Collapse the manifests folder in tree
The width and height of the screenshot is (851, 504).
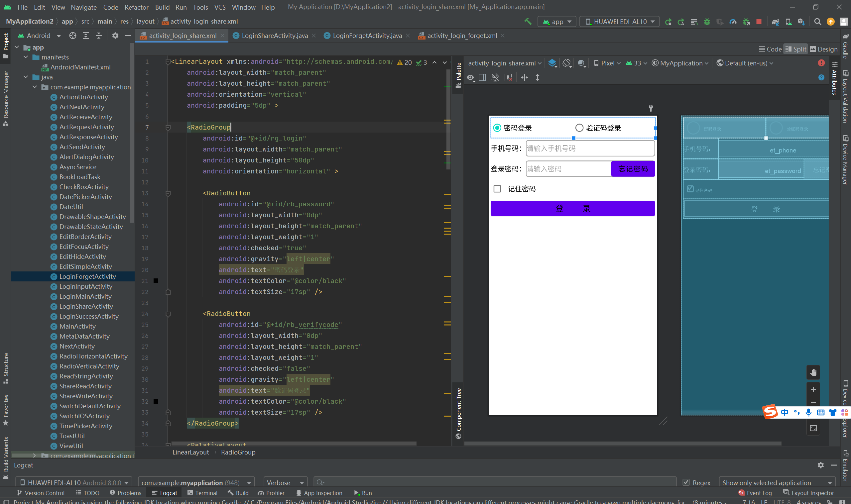(x=26, y=57)
